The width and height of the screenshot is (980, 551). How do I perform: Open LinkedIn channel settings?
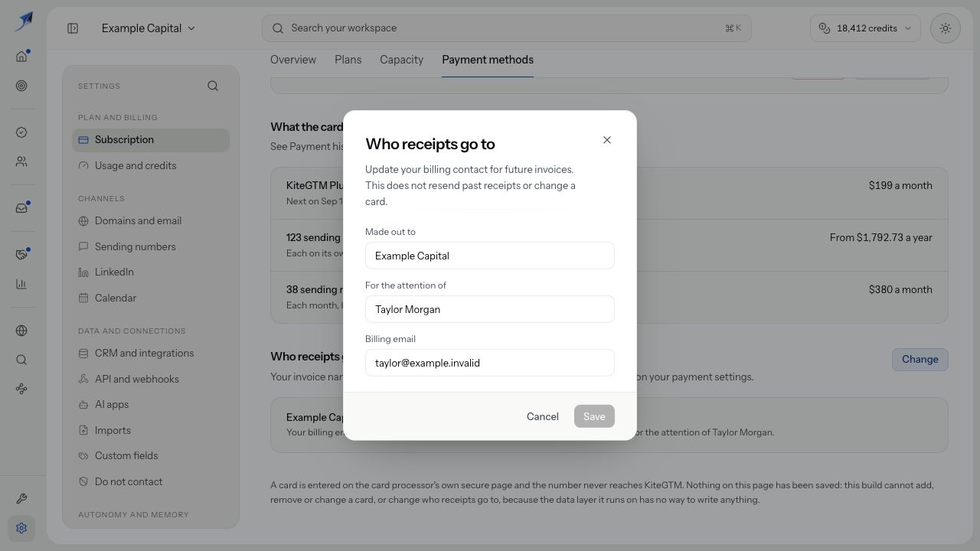(x=151, y=272)
